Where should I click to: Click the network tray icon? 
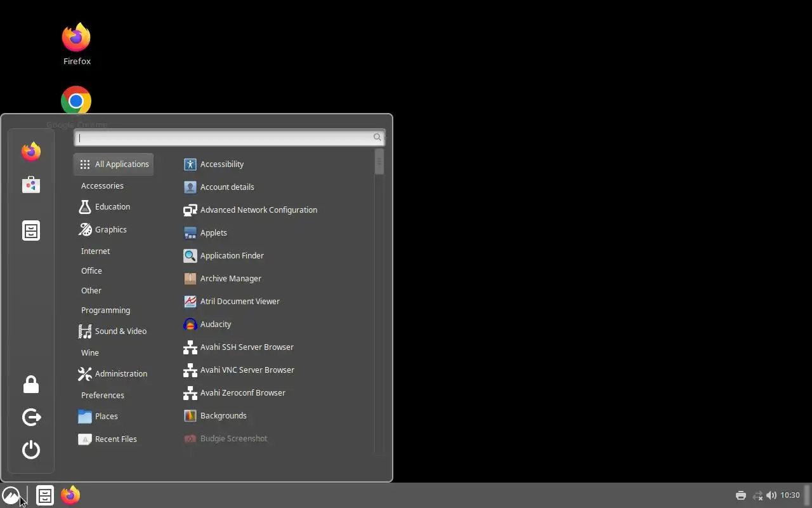[x=757, y=495]
